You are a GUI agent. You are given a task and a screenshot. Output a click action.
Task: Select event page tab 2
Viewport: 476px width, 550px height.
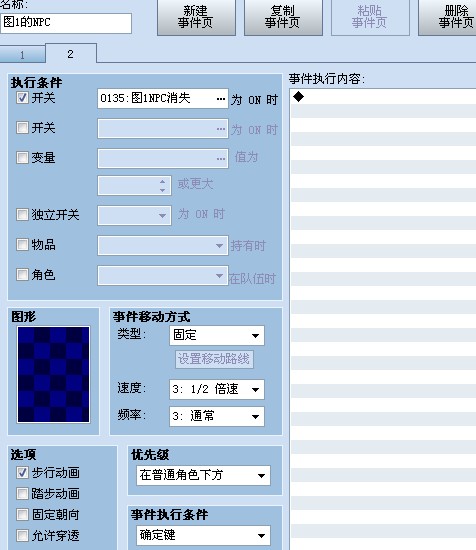pyautogui.click(x=71, y=54)
